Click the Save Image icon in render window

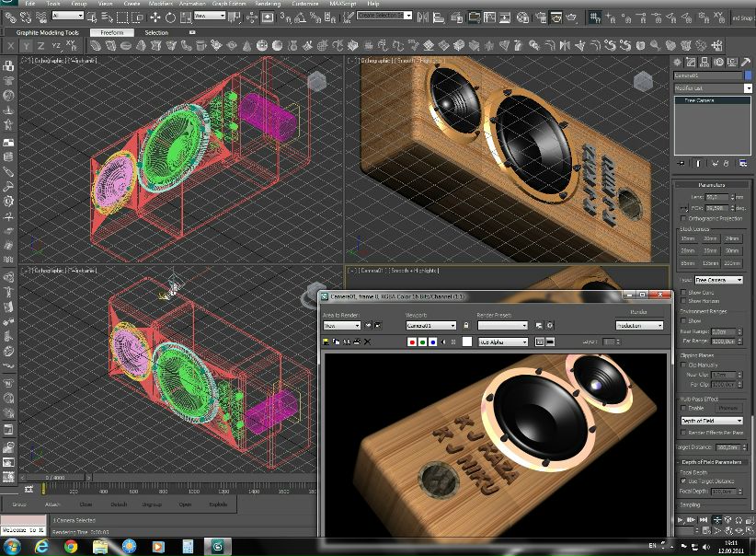[326, 342]
